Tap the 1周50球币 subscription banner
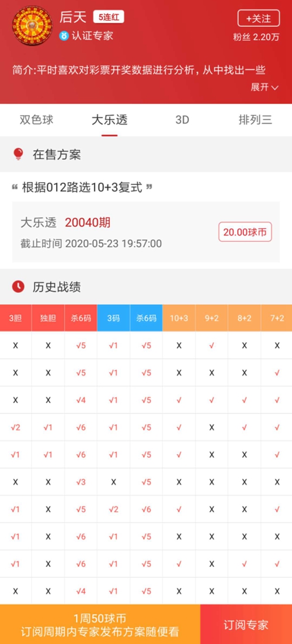This screenshot has height=644, width=292. (x=100, y=624)
